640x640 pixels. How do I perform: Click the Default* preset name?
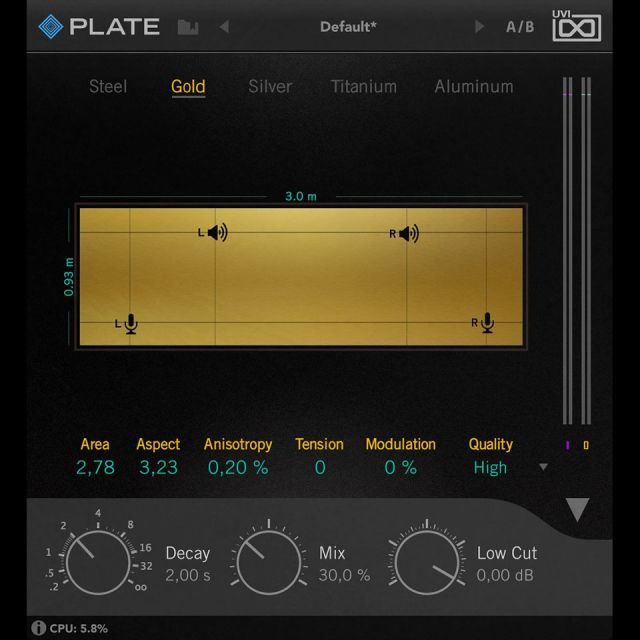[348, 27]
